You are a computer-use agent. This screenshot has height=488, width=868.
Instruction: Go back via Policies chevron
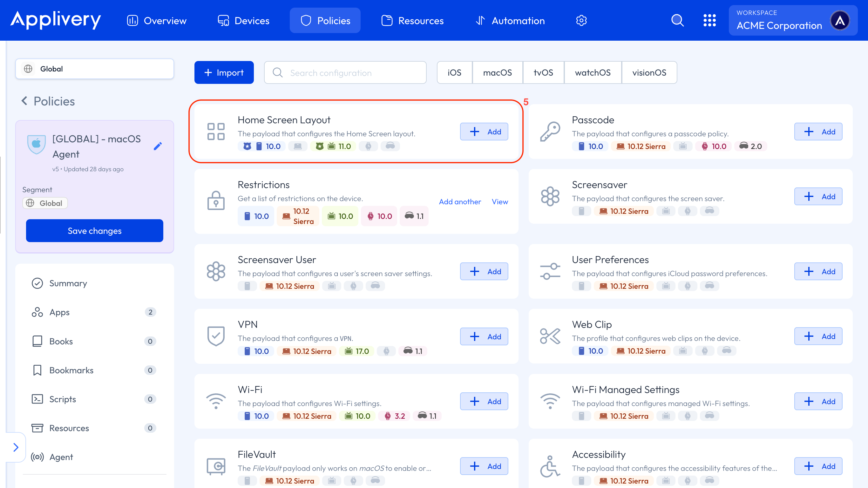24,101
